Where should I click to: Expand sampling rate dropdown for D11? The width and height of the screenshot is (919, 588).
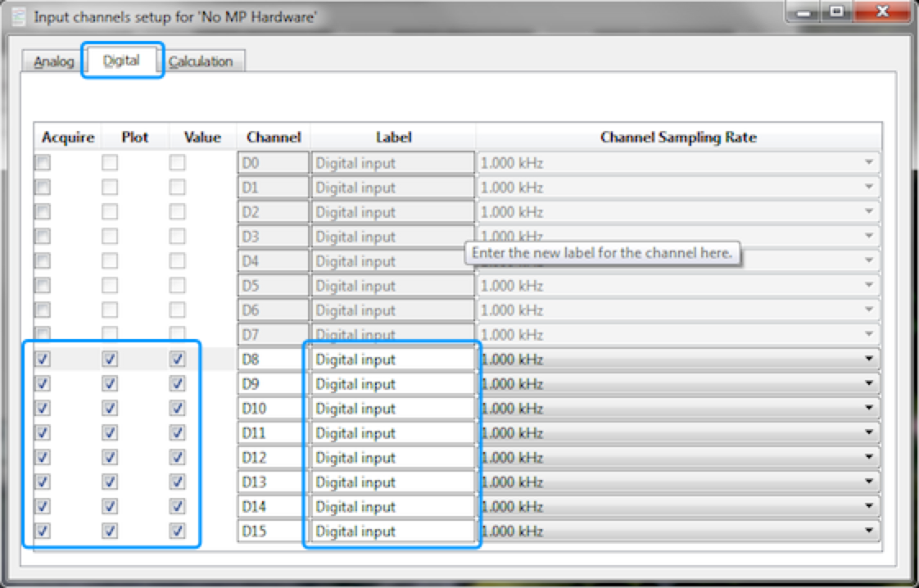click(868, 433)
